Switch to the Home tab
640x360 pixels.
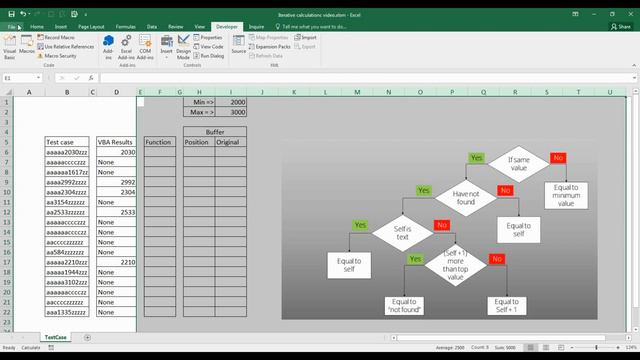(37, 27)
